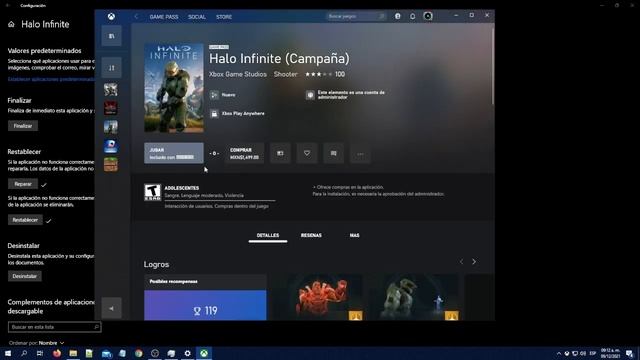Open the SOCIAL tab
The width and height of the screenshot is (640, 360).
pyautogui.click(x=197, y=17)
